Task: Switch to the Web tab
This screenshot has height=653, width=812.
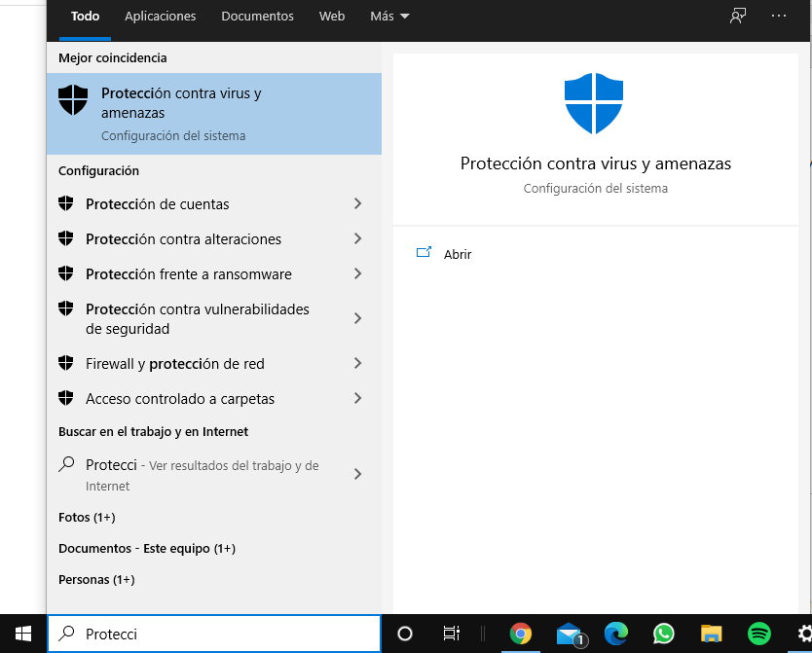Action: [332, 17]
